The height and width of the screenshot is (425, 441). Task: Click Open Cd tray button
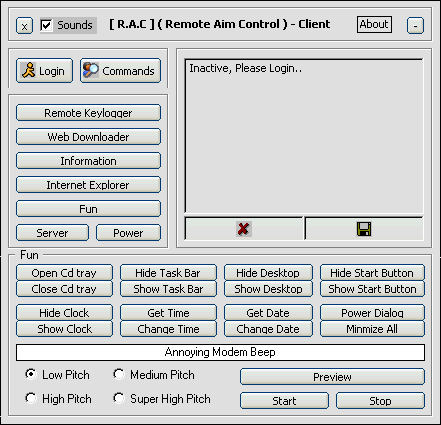tap(64, 273)
